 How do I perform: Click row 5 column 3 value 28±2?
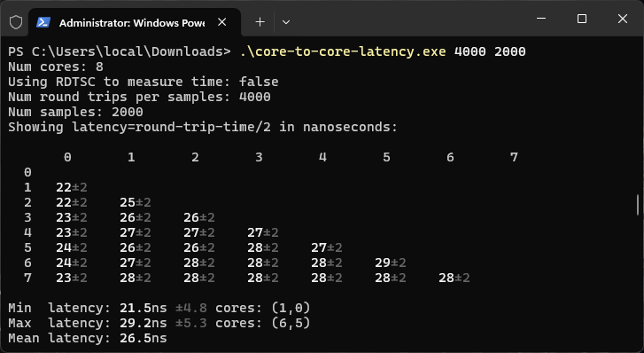click(x=263, y=247)
